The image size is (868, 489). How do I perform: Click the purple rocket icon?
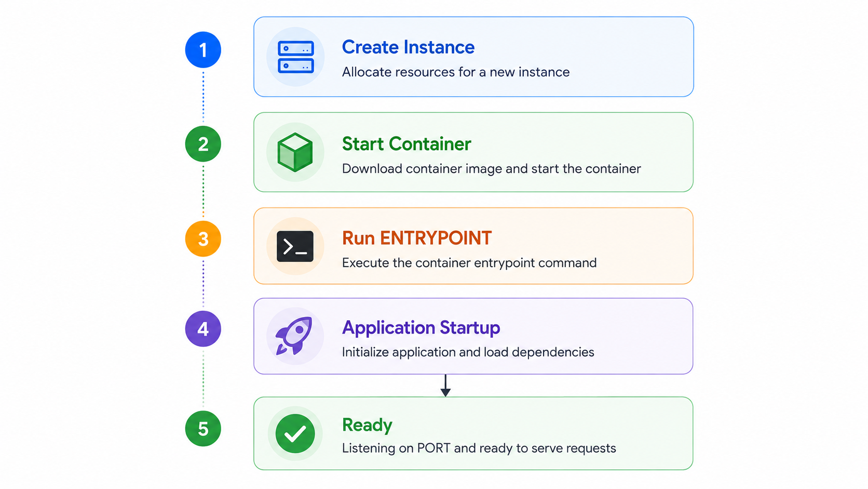294,336
